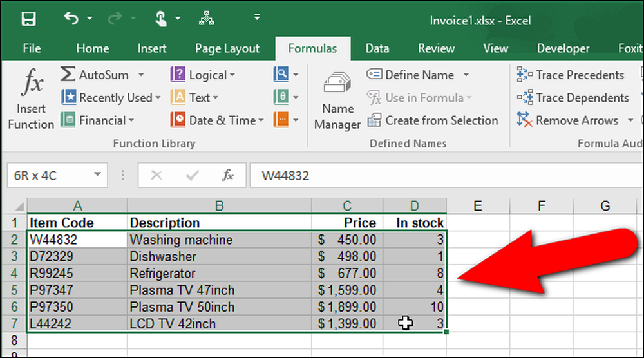Image resolution: width=644 pixels, height=358 pixels.
Task: Click the selection fill handle at D7 corner
Action: tap(446, 332)
